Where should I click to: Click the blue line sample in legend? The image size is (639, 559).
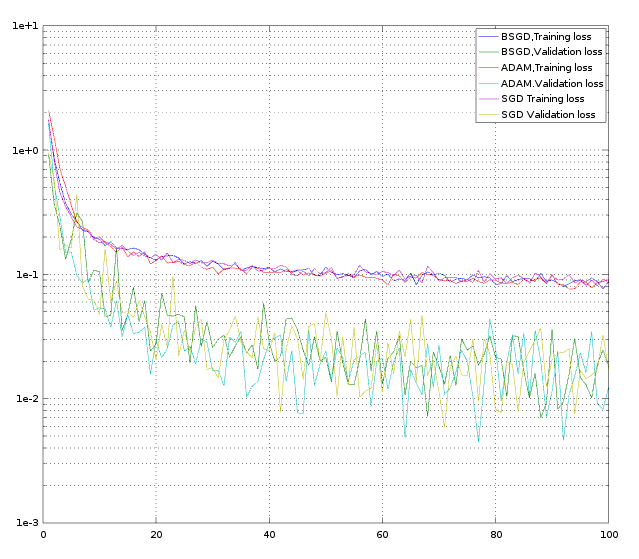point(488,36)
